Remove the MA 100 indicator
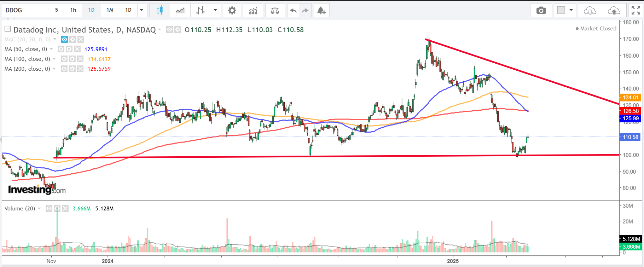The image size is (644, 267). pyautogui.click(x=80, y=59)
